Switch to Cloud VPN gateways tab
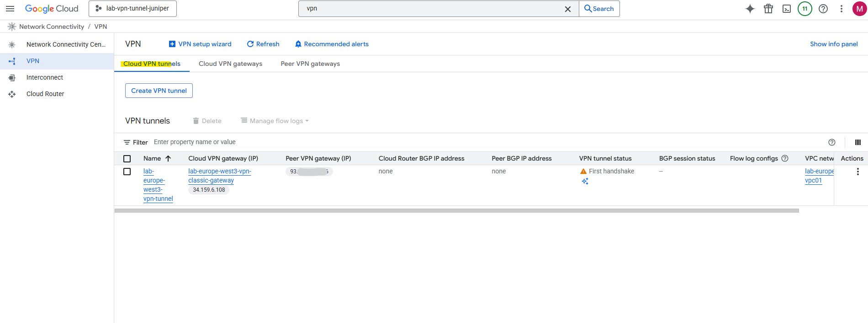 click(230, 64)
